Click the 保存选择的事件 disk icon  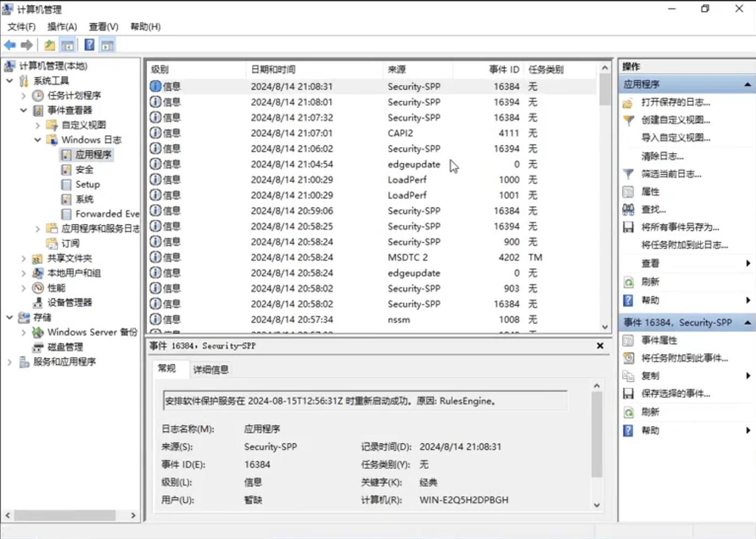(x=628, y=394)
